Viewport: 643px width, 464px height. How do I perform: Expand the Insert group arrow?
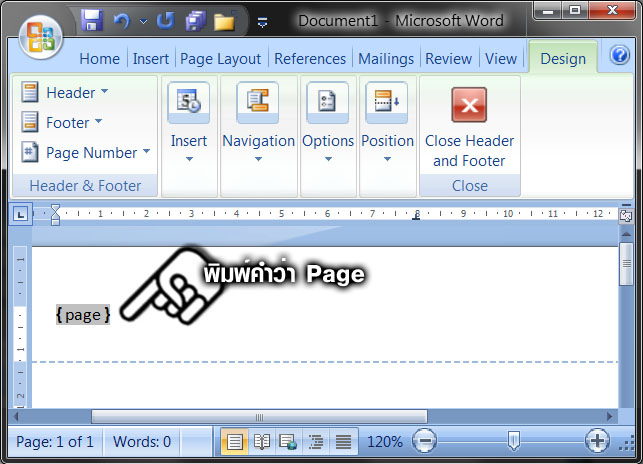[x=189, y=159]
